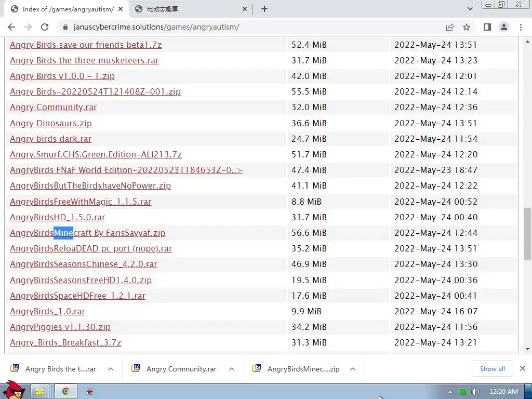Open Angry Birds the t...rar download item
The height and width of the screenshot is (399, 532).
tap(54, 369)
